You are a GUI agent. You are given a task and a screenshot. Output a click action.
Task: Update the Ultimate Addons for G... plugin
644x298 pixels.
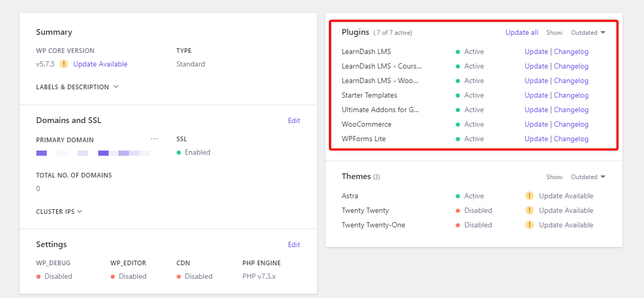(536, 110)
